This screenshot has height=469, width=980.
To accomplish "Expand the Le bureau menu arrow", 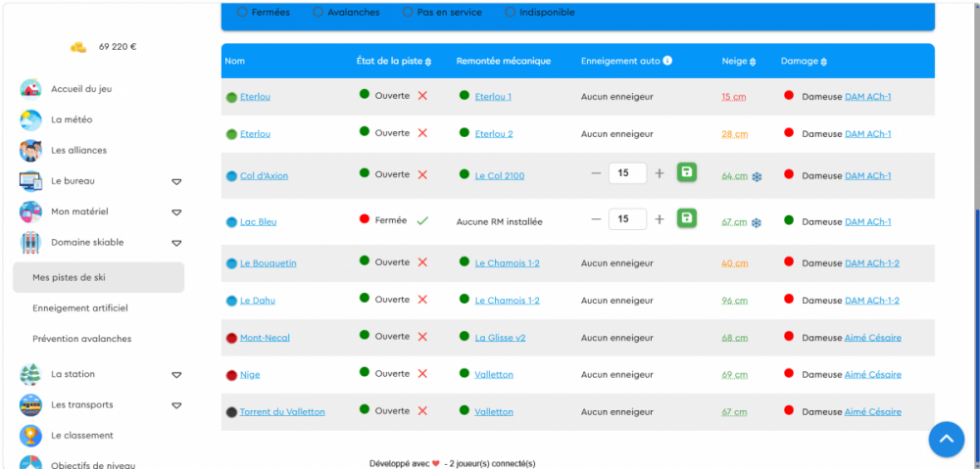I will 176,182.
